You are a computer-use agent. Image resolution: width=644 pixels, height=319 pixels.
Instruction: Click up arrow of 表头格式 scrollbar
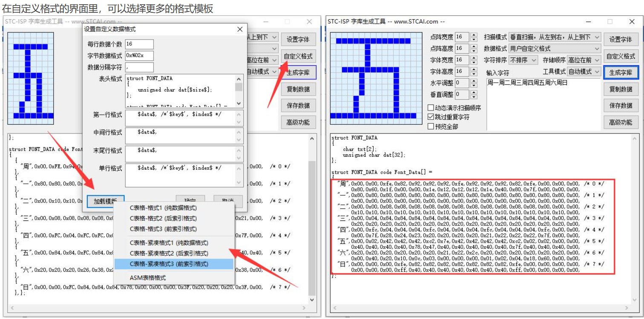(x=239, y=79)
